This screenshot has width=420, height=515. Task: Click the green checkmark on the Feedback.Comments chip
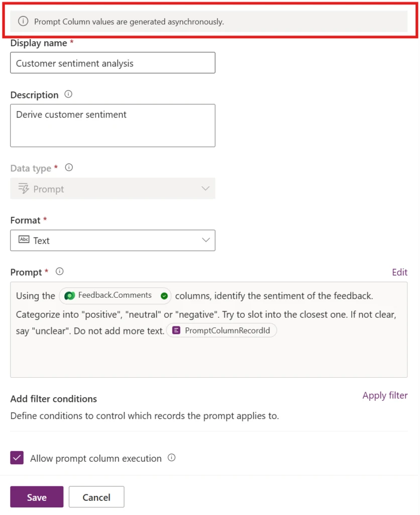164,296
